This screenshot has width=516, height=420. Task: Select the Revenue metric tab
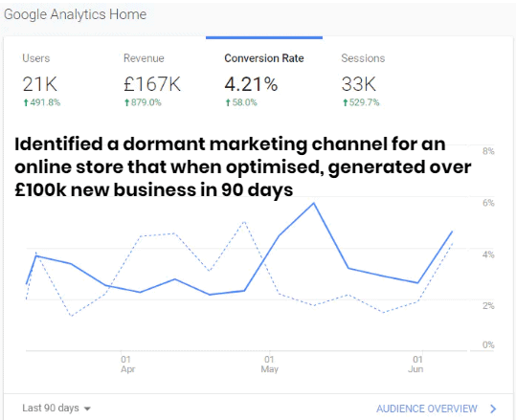coord(152,80)
